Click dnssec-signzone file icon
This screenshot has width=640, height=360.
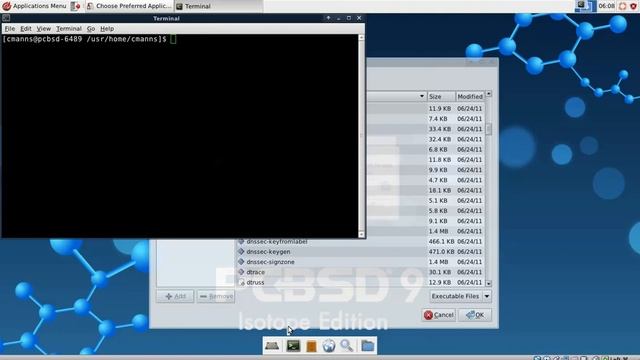[241, 262]
